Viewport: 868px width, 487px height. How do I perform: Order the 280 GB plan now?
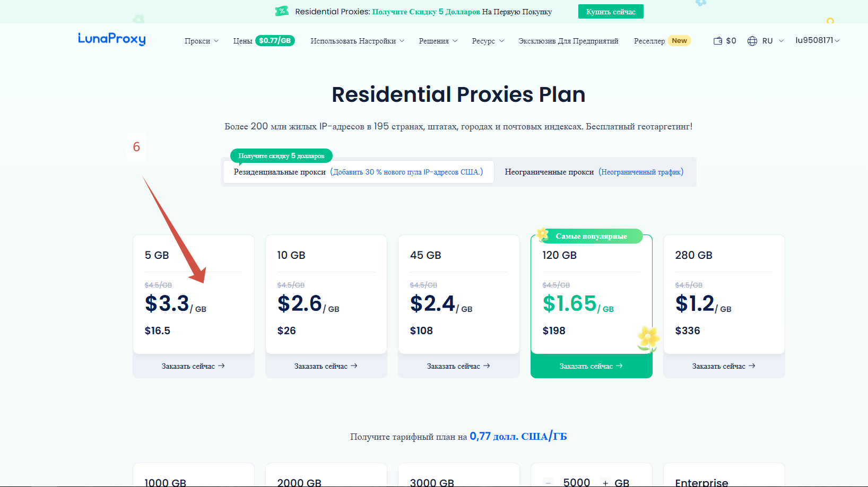724,366
